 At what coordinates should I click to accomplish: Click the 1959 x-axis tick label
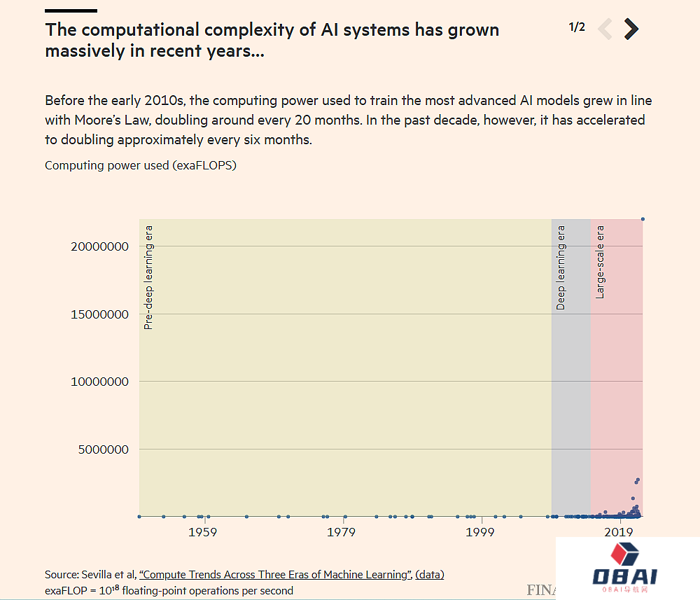(202, 533)
